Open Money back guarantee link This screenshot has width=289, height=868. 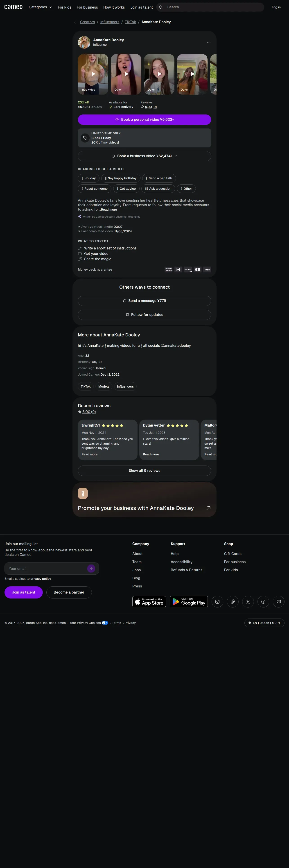click(95, 270)
